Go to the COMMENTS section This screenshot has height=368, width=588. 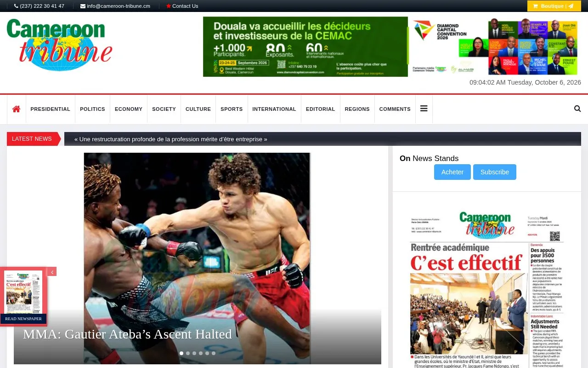(395, 109)
